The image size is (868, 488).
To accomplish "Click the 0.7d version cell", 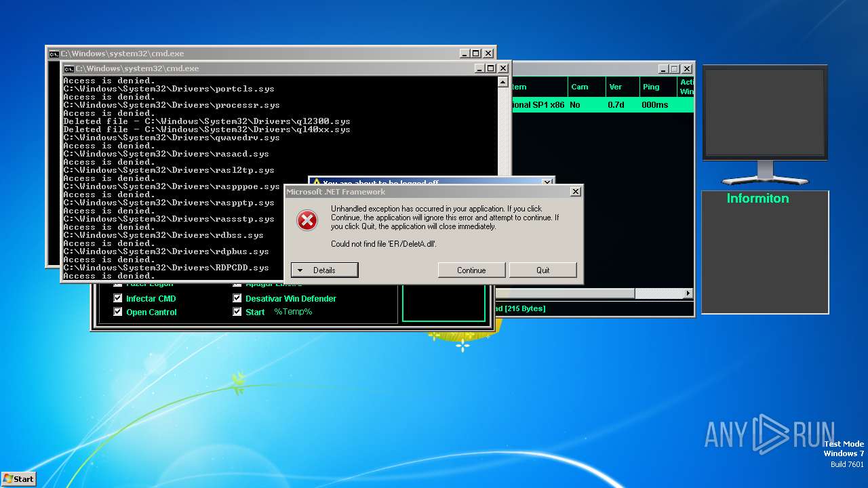I will pyautogui.click(x=616, y=105).
